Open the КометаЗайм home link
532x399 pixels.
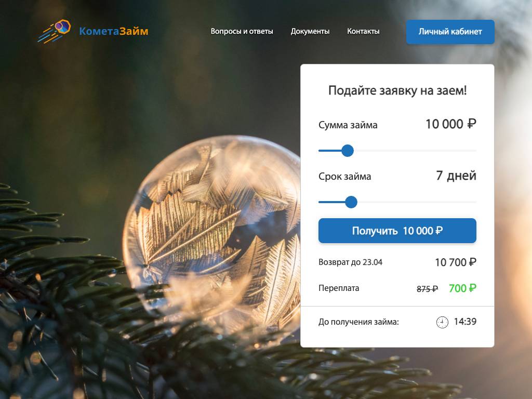coord(114,31)
